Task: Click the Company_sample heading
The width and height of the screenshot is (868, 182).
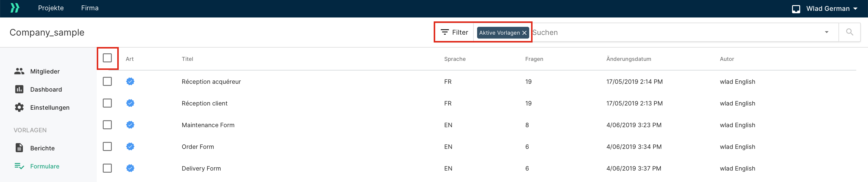Action: click(47, 32)
